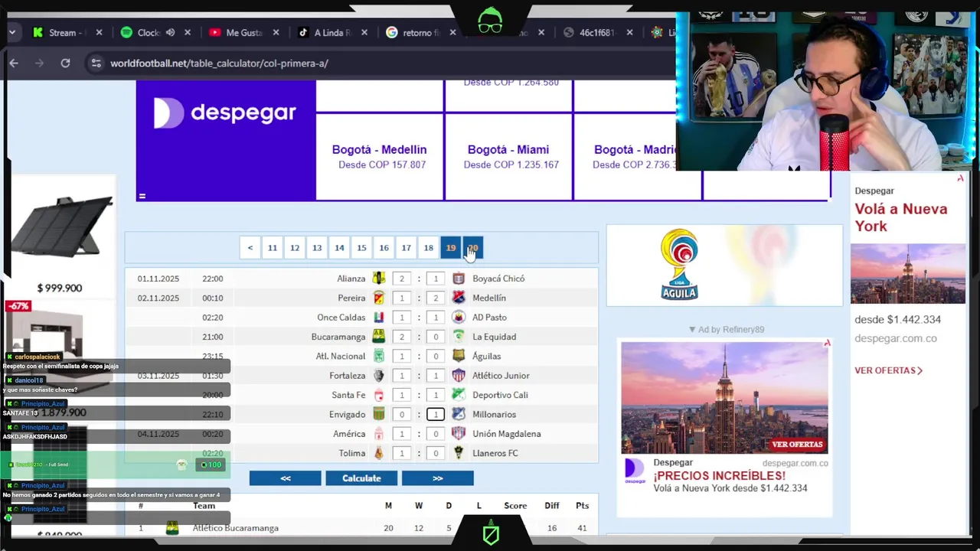Open Bogotá - Miami flight offer
Screen dimensions: 980x551
[x=508, y=156]
